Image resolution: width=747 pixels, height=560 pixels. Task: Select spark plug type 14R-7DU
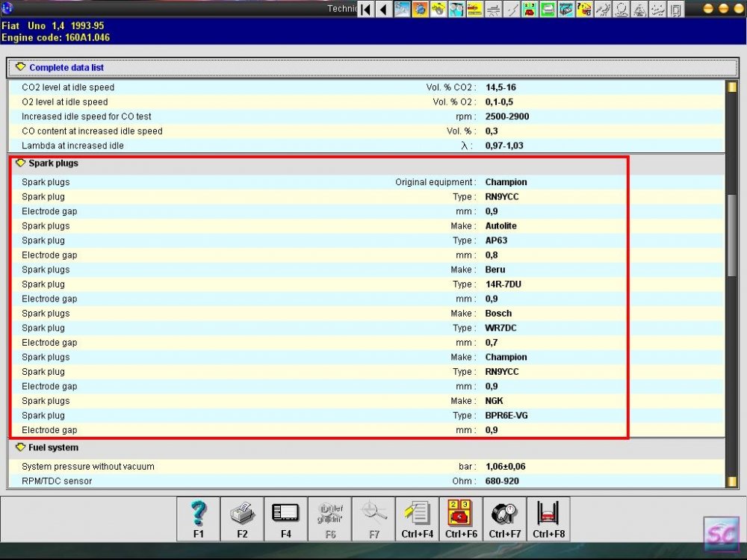(x=503, y=284)
